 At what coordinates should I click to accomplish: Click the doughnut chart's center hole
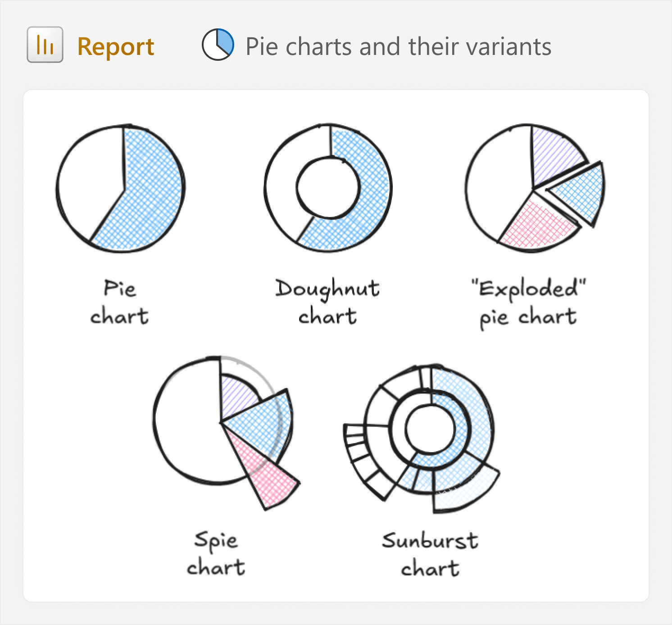(328, 187)
